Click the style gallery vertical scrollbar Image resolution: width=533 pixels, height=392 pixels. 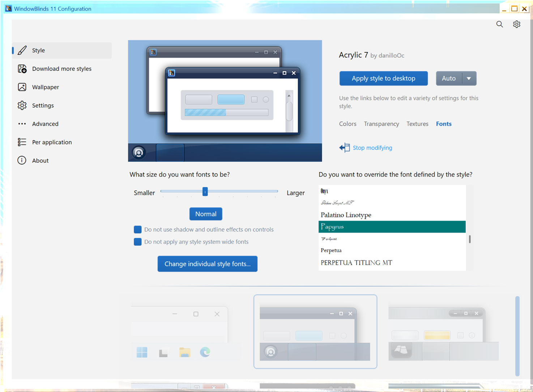tap(517, 336)
